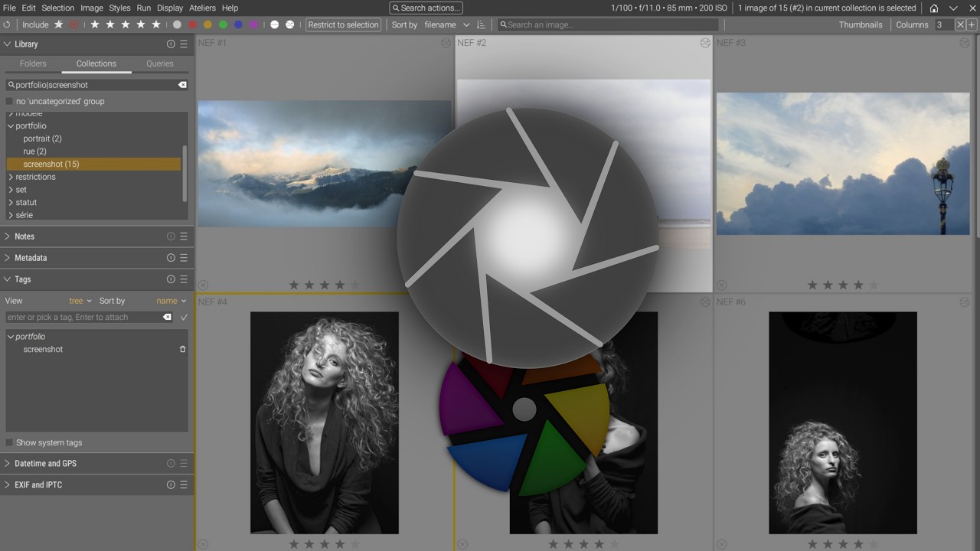This screenshot has width=980, height=551.
Task: Open the Tags panel presets menu icon
Action: point(184,279)
